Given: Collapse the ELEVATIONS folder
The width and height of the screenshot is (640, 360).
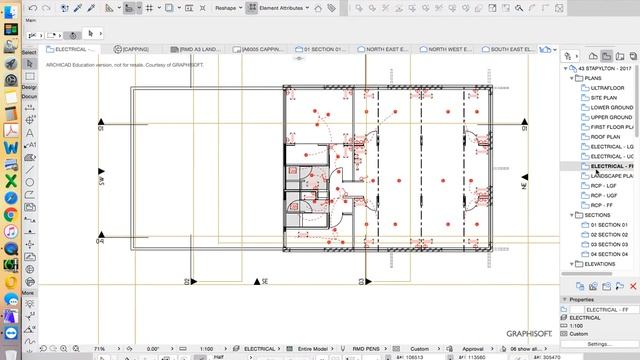Looking at the screenshot, I should click(571, 264).
